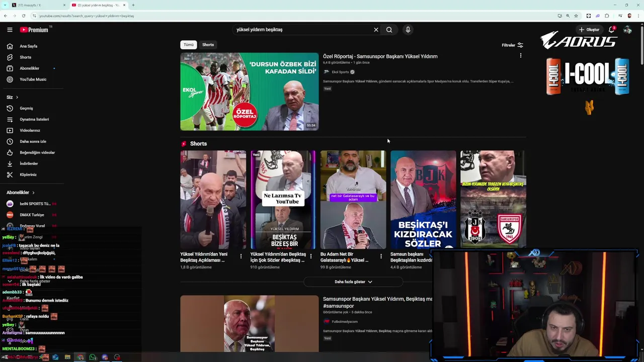Screen dimensions: 644x362
Task: Open short 'Bu Adam Net Bir Galatasaraylı'
Action: pos(353,200)
